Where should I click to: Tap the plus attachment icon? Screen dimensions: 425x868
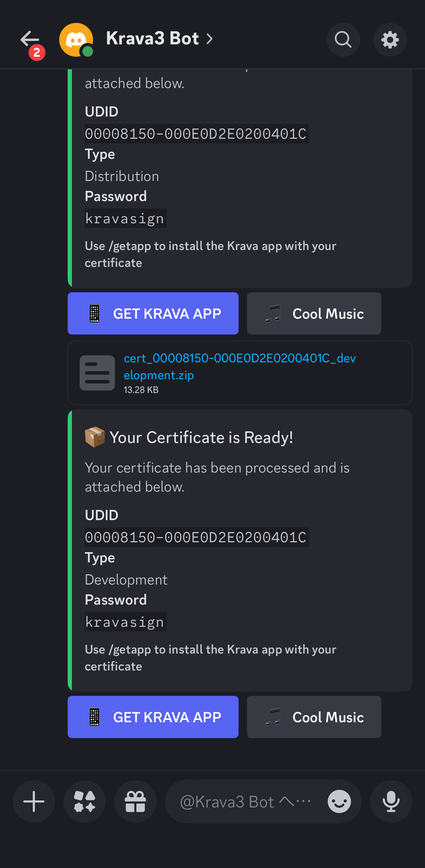[x=34, y=801]
